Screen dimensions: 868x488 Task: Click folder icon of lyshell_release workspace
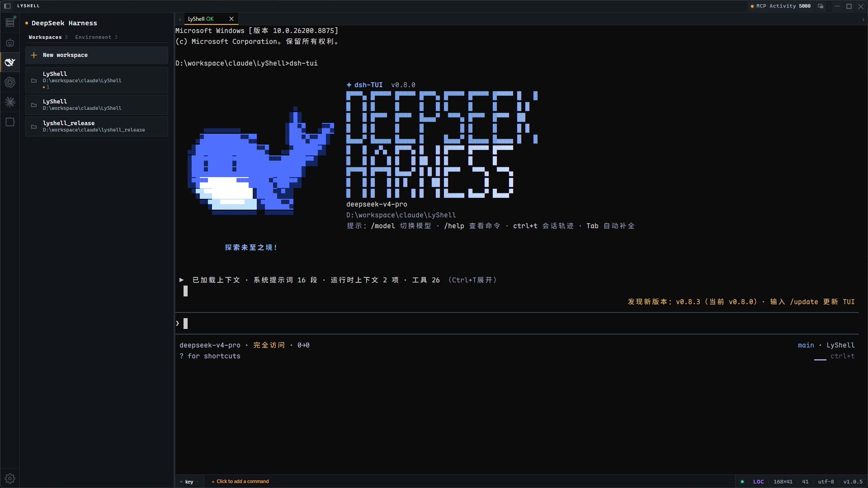[x=34, y=127]
